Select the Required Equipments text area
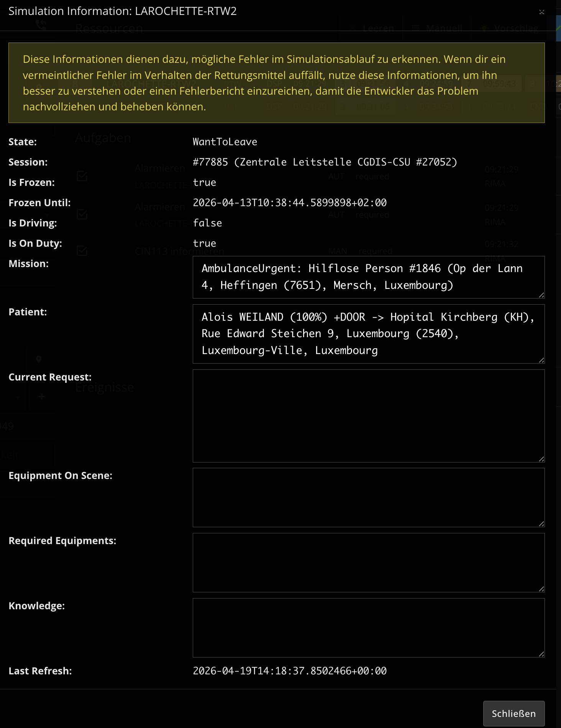 pyautogui.click(x=368, y=562)
